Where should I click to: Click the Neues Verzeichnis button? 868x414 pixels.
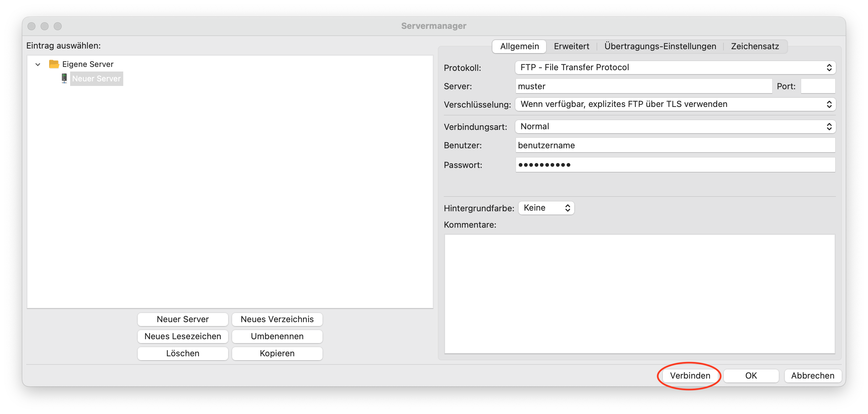[x=277, y=319]
